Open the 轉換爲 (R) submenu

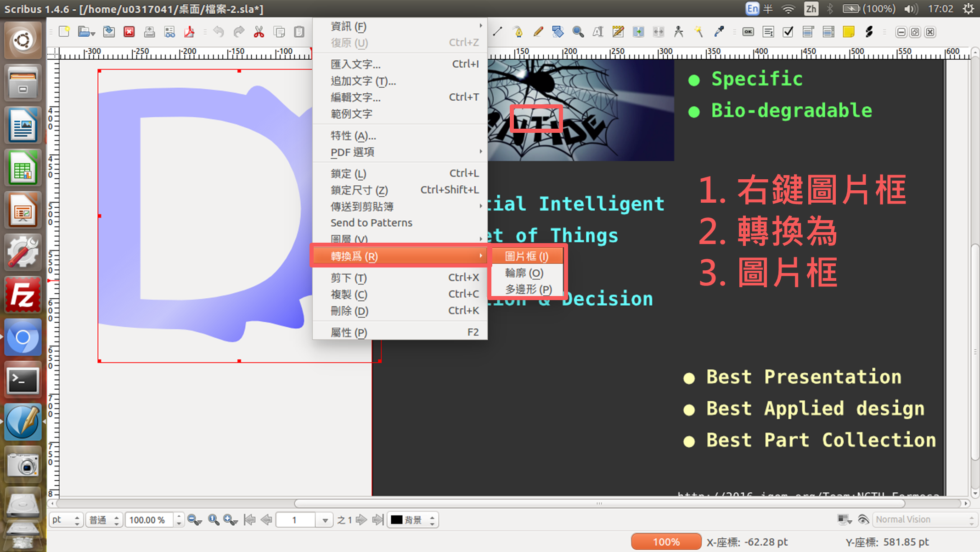(x=400, y=256)
